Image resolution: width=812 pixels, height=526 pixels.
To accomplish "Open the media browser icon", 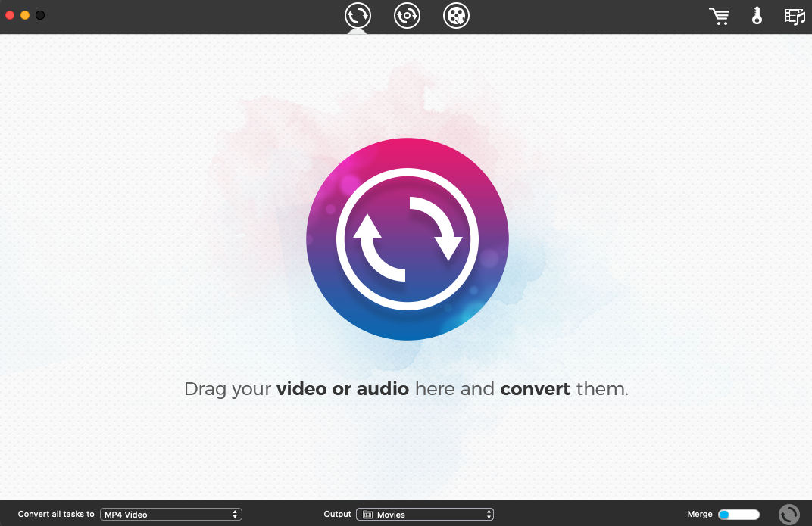I will click(x=794, y=16).
